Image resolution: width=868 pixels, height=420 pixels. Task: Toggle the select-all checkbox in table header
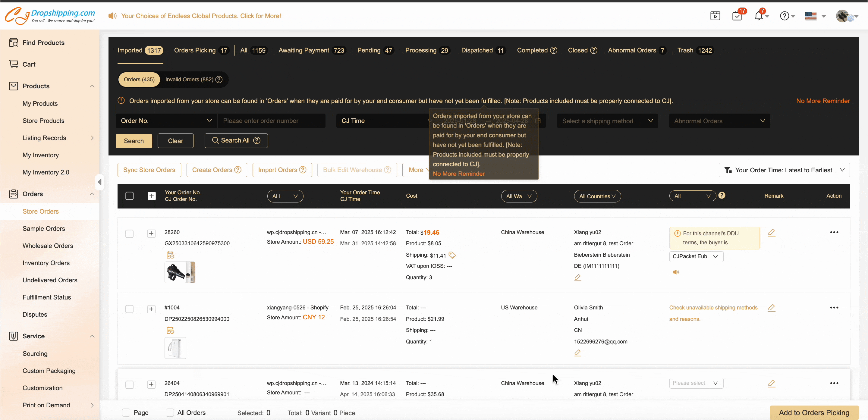[x=129, y=196]
